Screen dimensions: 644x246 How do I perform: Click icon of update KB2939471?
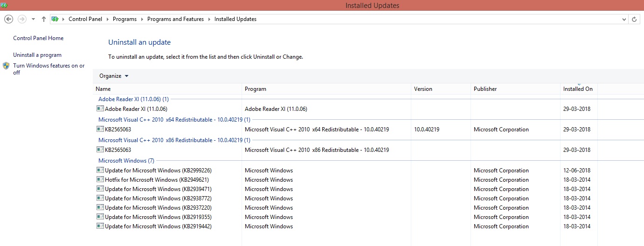tap(100, 189)
